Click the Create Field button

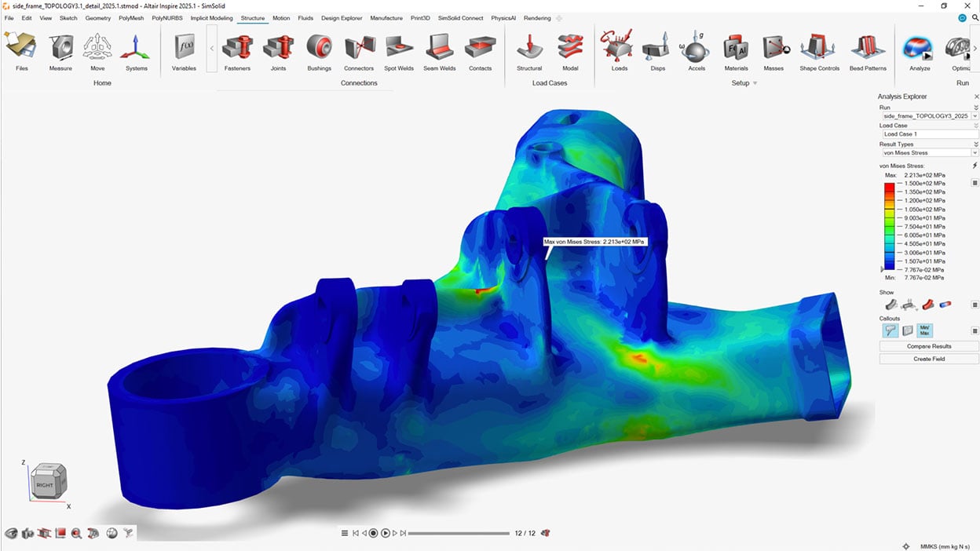929,359
